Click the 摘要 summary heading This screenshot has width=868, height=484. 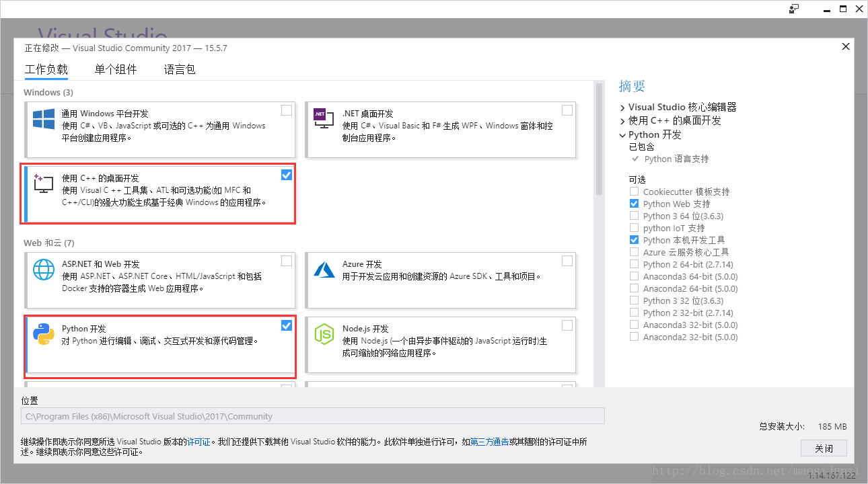click(632, 86)
